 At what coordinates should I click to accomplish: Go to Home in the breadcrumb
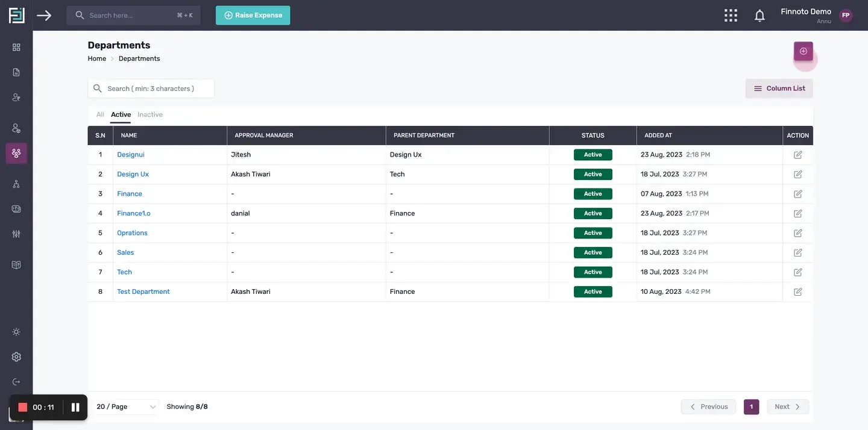click(97, 58)
